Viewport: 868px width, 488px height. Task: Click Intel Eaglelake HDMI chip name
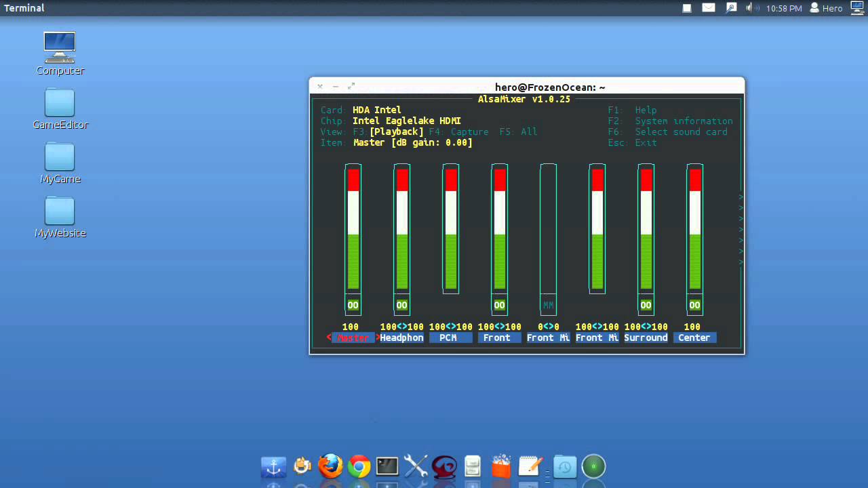[x=407, y=121]
